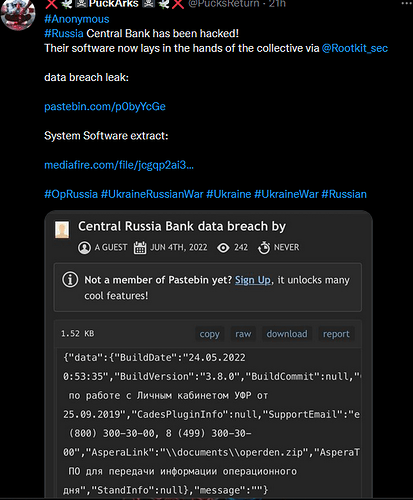Visit the @Rootkit_sec mention
Viewport: 413px width, 500px height.
(355, 48)
